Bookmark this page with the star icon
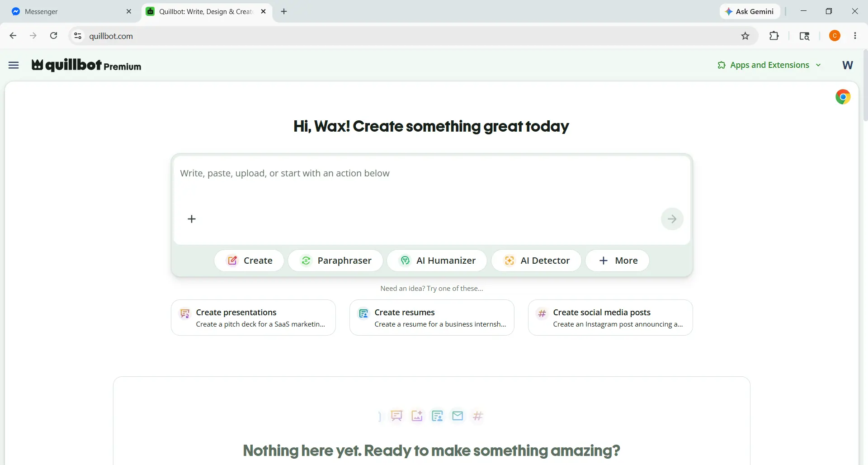This screenshot has width=868, height=465. point(745,36)
